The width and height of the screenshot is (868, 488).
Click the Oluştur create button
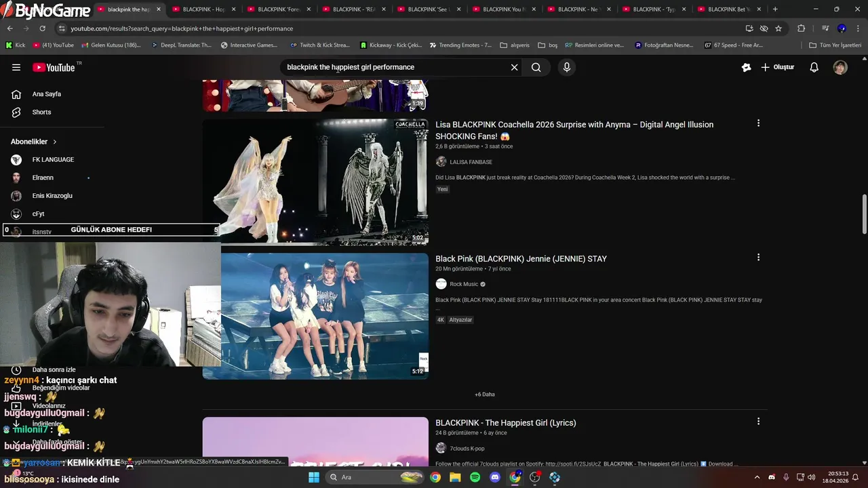pyautogui.click(x=778, y=67)
